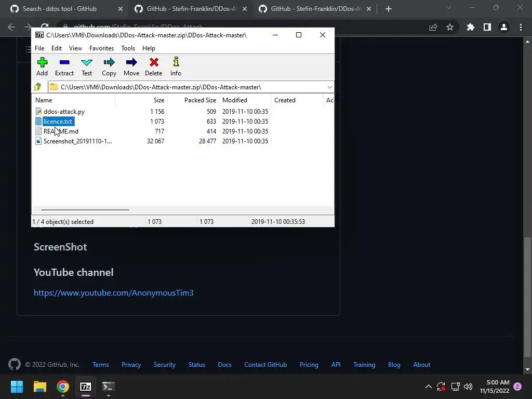Click the 7-Zip taskbar icon
Viewport: 532px width, 399px height.
pyautogui.click(x=86, y=387)
